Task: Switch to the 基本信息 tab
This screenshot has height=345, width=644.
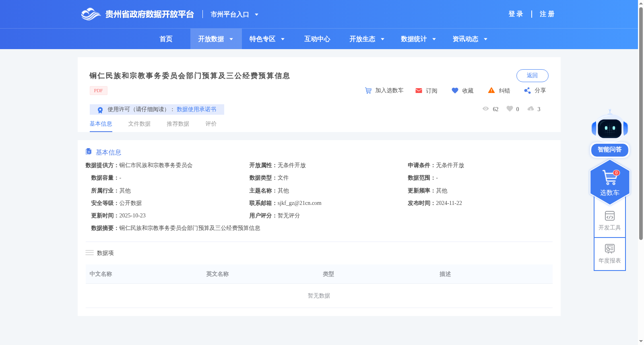Action: tap(101, 124)
